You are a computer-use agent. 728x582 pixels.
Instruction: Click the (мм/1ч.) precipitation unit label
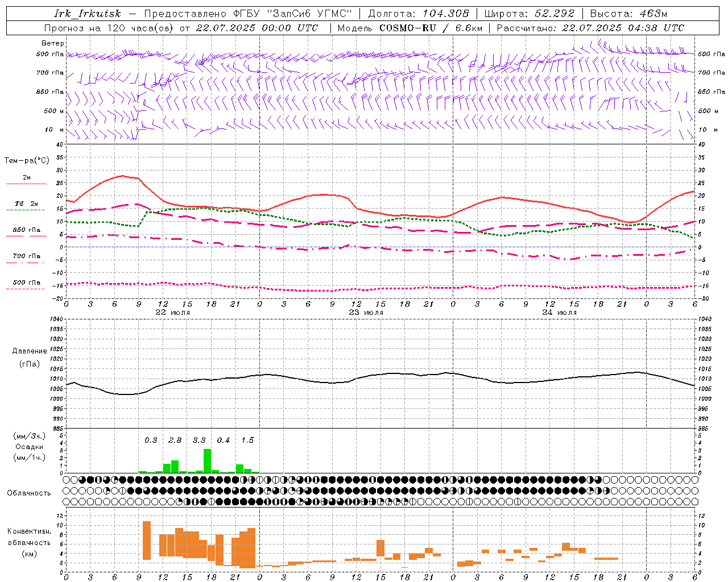(30, 458)
